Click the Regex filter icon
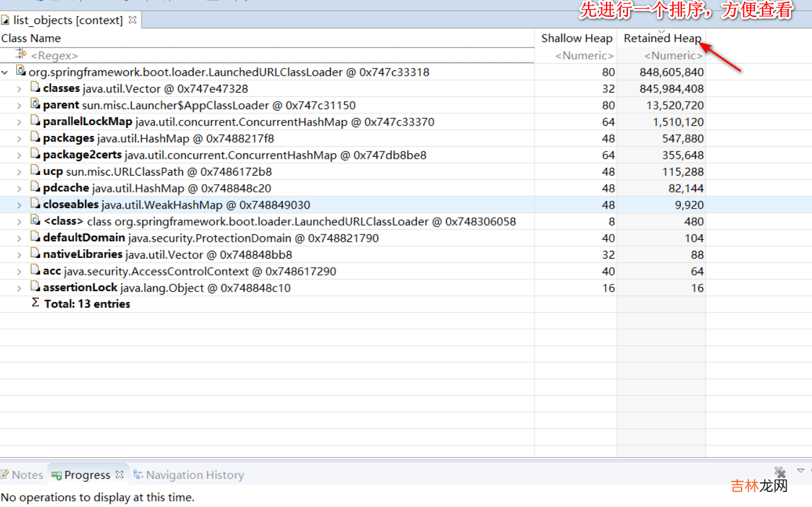The height and width of the screenshot is (507, 812). point(22,55)
